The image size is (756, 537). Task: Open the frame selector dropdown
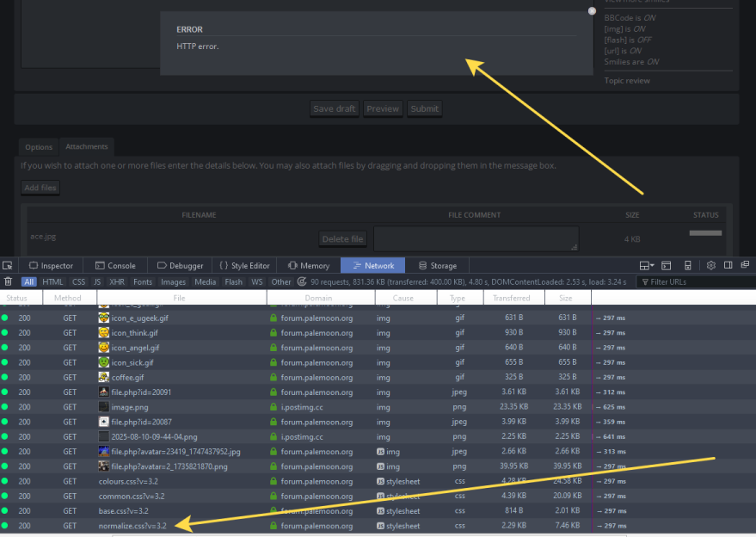[647, 265]
